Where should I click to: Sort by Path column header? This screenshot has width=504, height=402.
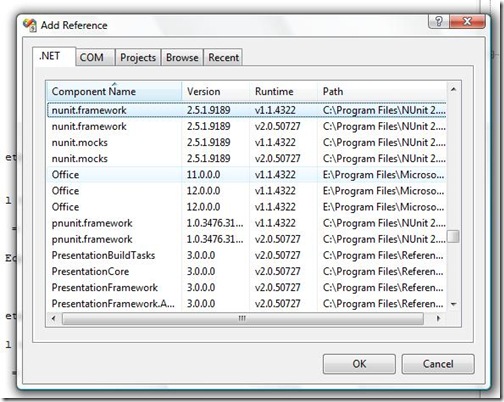point(382,91)
